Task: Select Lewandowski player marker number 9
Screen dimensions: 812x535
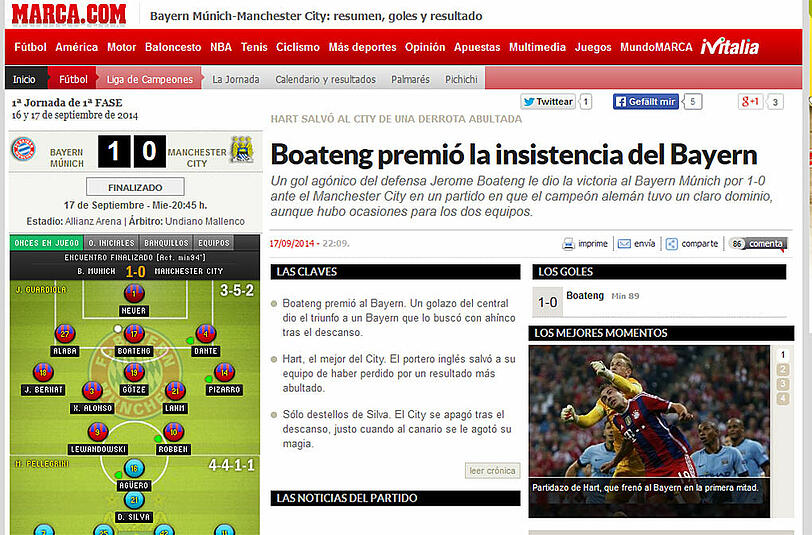Action: [98, 432]
